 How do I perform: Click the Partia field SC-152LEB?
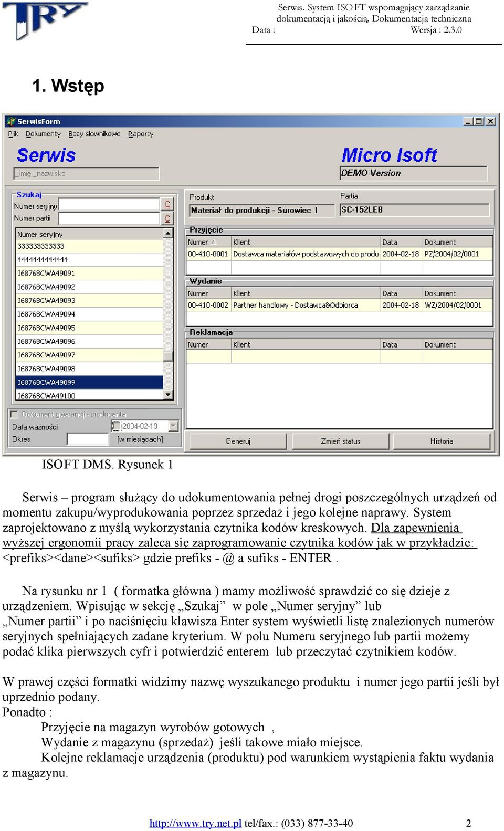tap(415, 209)
